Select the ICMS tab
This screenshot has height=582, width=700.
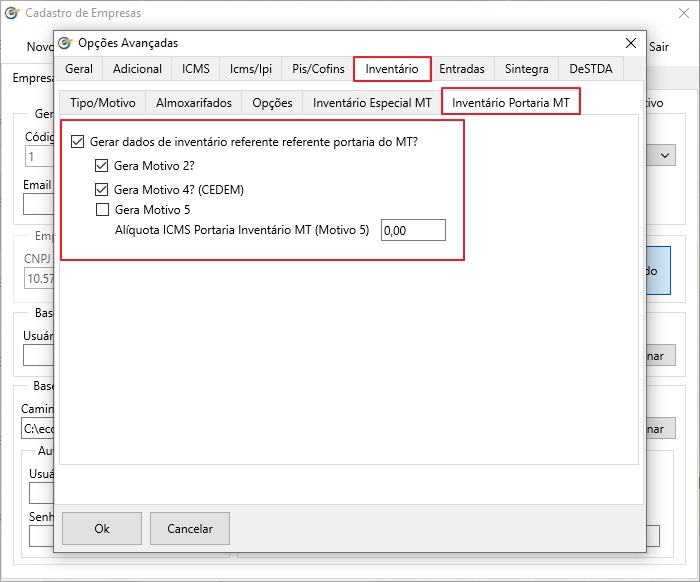196,69
